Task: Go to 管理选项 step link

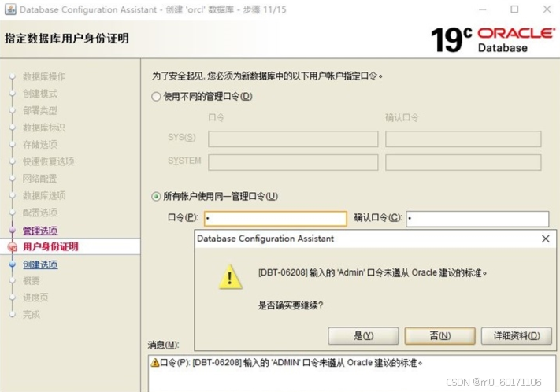Action: tap(40, 231)
